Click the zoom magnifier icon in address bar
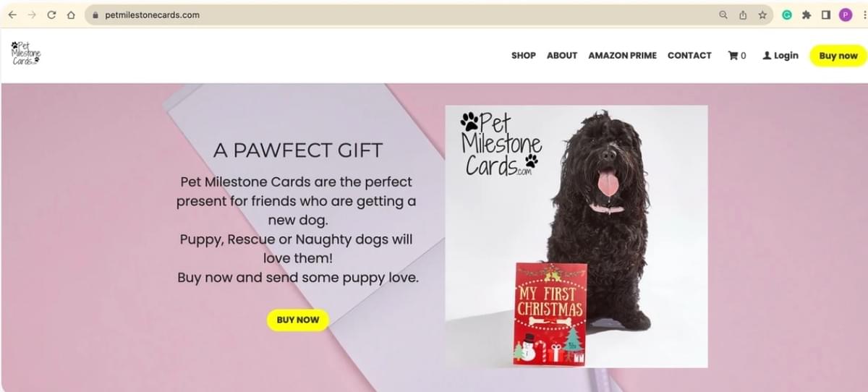 point(723,14)
